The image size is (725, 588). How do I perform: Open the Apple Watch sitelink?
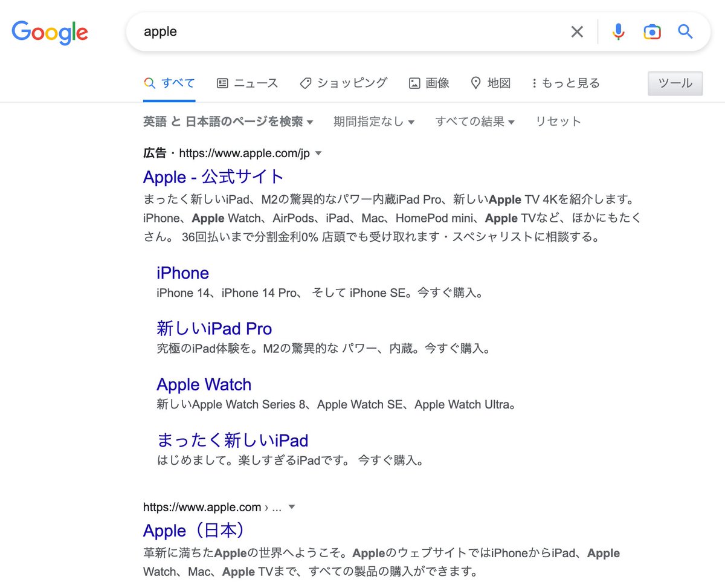[204, 384]
